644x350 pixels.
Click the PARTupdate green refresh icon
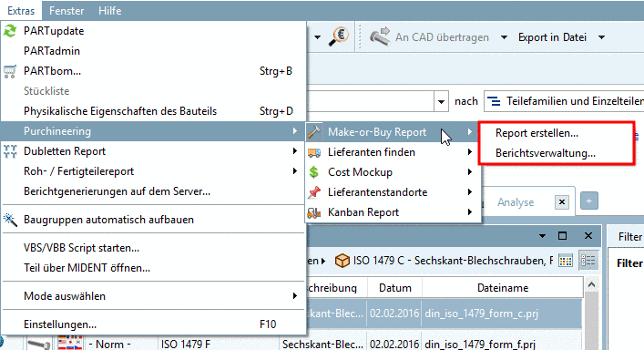10,31
